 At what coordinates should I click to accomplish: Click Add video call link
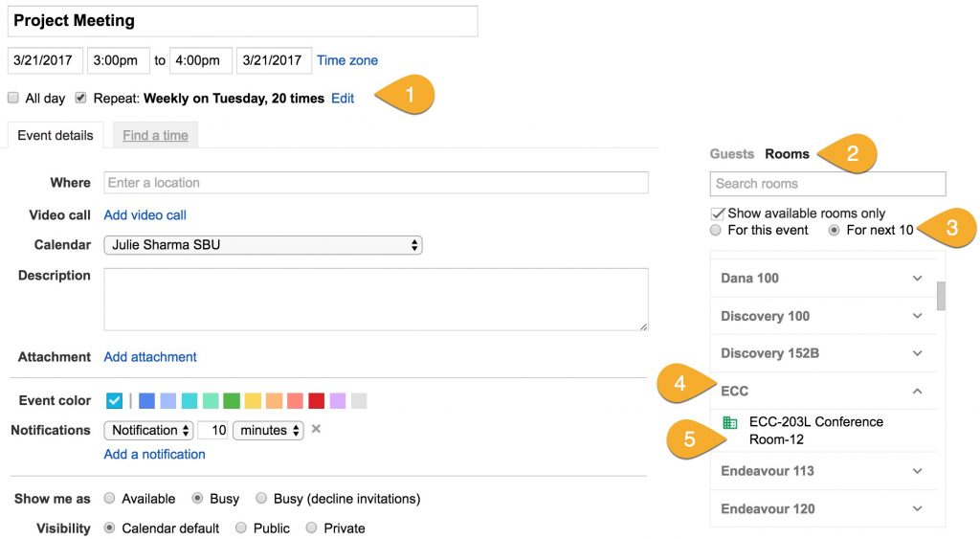pyautogui.click(x=145, y=215)
